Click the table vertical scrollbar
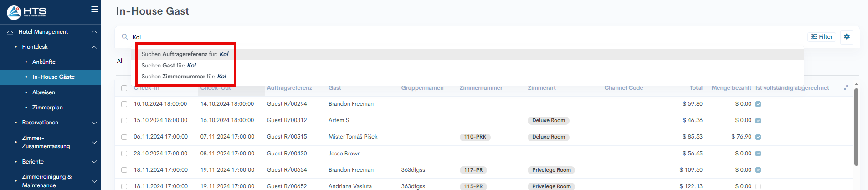 click(856, 128)
